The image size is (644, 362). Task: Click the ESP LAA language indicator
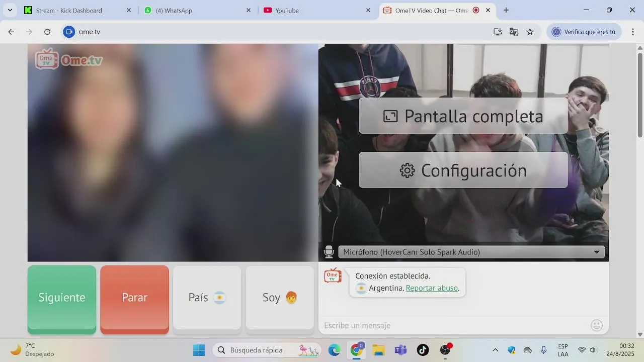pos(563,350)
